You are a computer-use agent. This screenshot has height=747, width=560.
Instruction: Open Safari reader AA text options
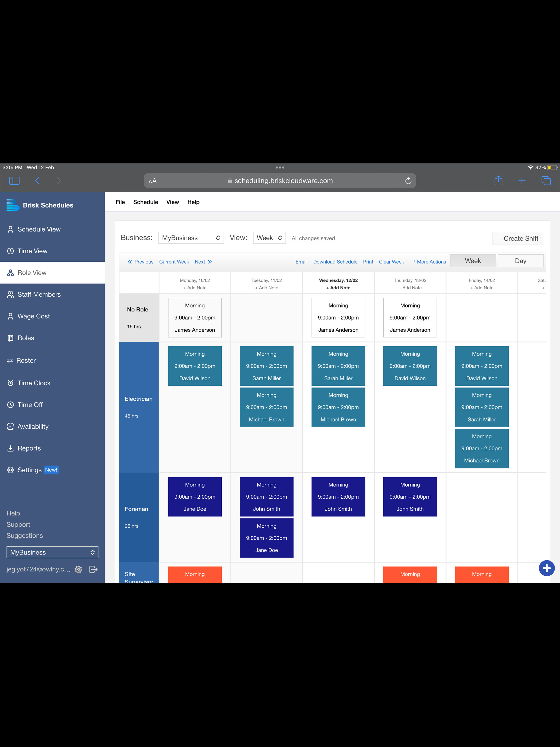click(x=152, y=181)
